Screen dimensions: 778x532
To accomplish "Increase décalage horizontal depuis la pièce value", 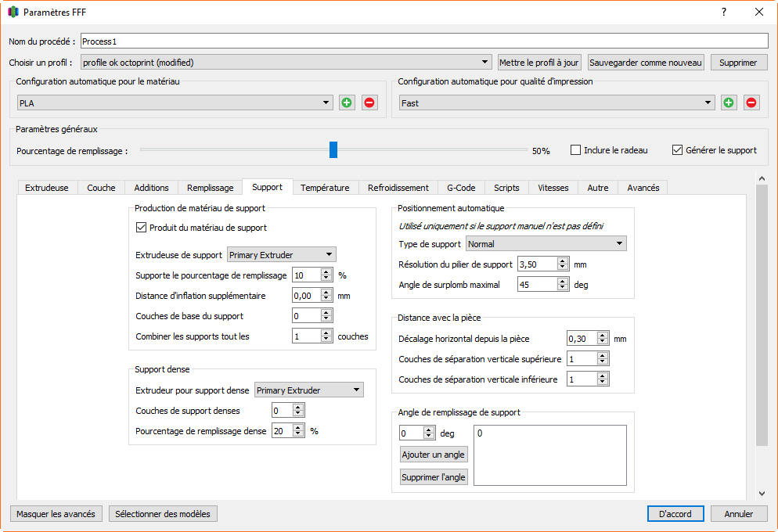I will [x=602, y=336].
